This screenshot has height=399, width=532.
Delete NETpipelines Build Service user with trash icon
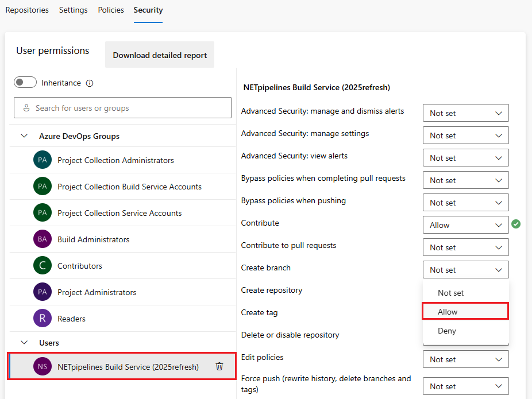(x=219, y=366)
